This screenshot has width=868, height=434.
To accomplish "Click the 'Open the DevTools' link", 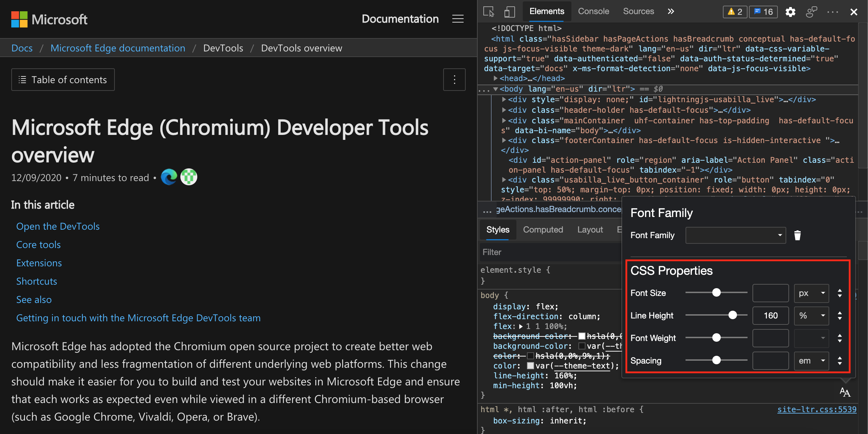I will click(x=58, y=225).
